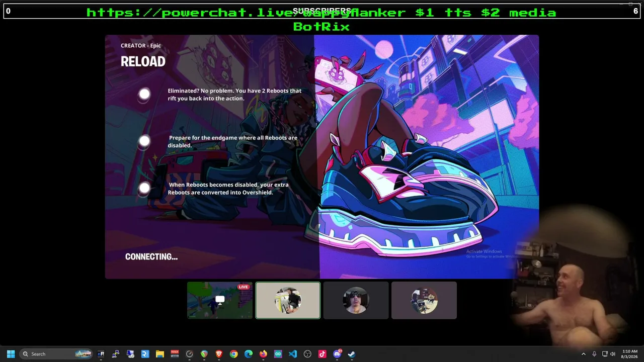This screenshot has height=362, width=644.
Task: Open network settings tray icon
Action: (x=605, y=354)
